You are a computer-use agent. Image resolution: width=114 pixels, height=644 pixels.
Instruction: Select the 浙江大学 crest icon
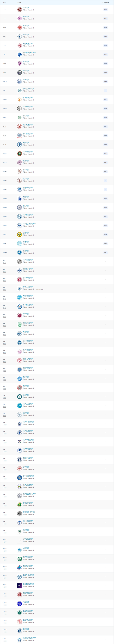[19, 36]
